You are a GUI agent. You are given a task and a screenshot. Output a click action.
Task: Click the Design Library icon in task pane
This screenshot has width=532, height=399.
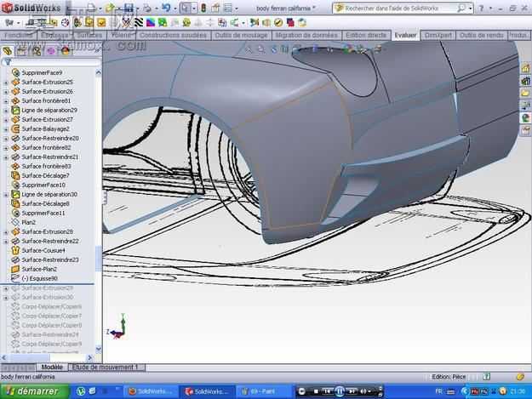(525, 81)
